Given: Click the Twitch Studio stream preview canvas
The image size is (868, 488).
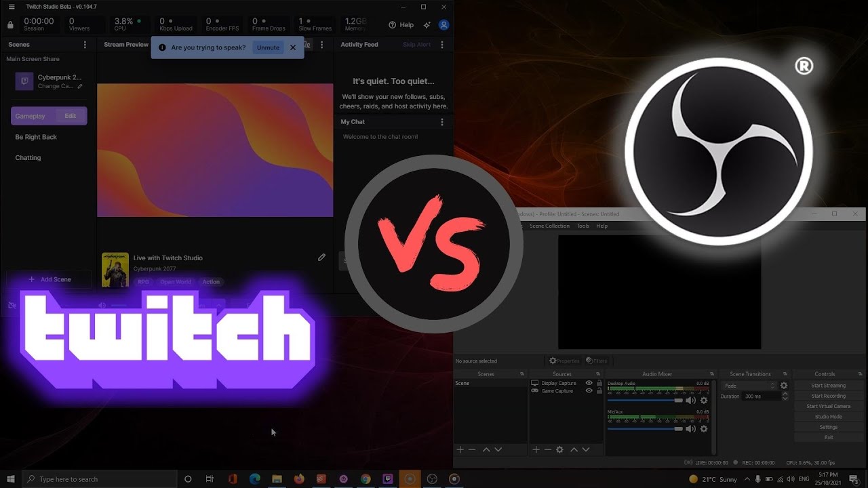Looking at the screenshot, I should 215,150.
